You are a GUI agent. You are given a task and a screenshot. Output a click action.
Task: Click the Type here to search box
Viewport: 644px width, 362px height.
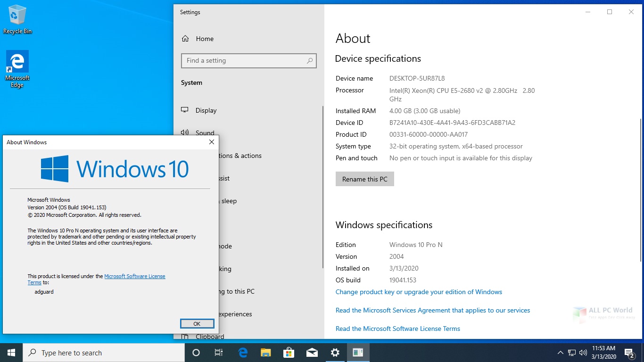104,353
